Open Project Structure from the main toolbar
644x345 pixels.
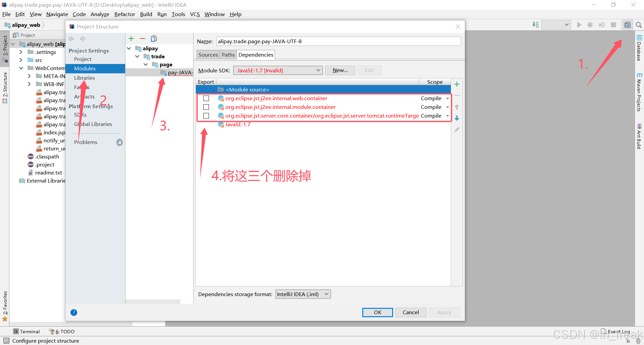(x=628, y=25)
